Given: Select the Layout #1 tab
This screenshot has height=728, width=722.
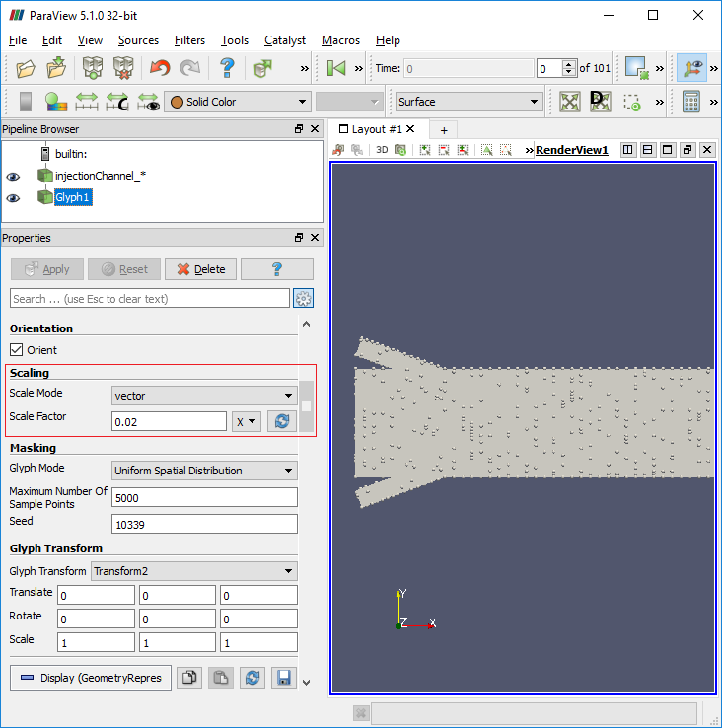Looking at the screenshot, I should click(377, 129).
